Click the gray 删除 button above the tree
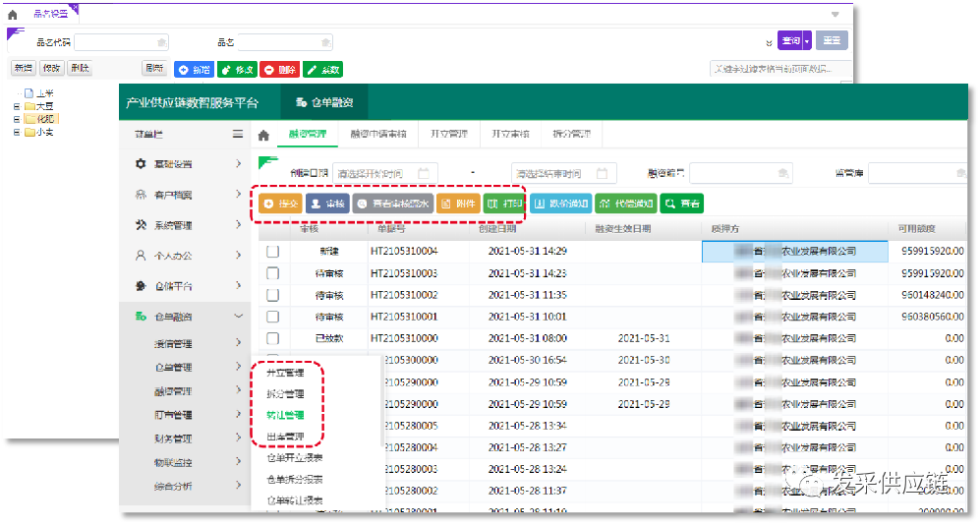Viewport: 980px width, 526px height. coord(80,68)
